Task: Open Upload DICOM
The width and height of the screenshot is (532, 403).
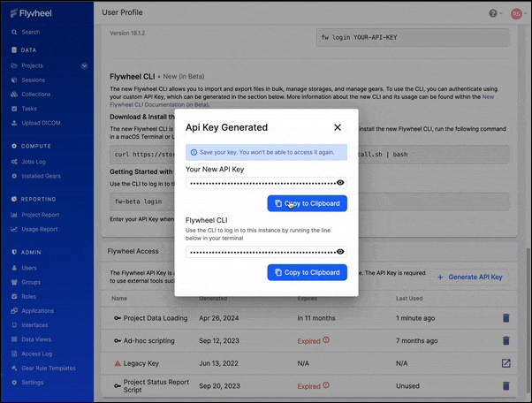Action: (41, 123)
